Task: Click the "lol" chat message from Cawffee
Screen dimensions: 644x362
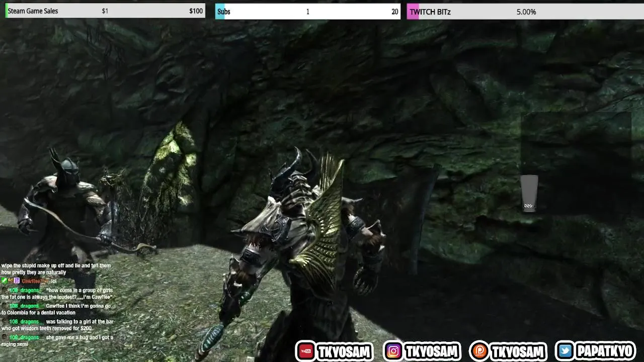Action: 54,282
